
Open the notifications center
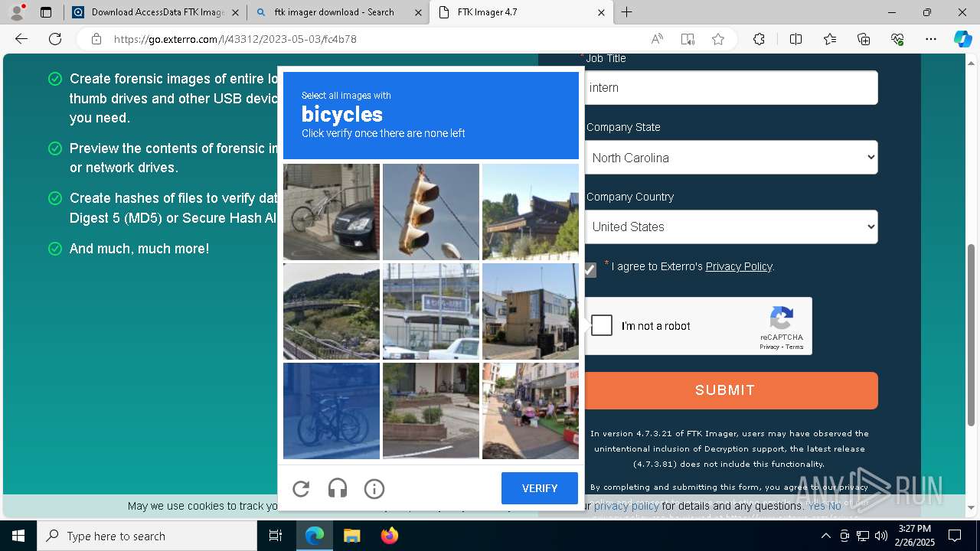point(955,536)
